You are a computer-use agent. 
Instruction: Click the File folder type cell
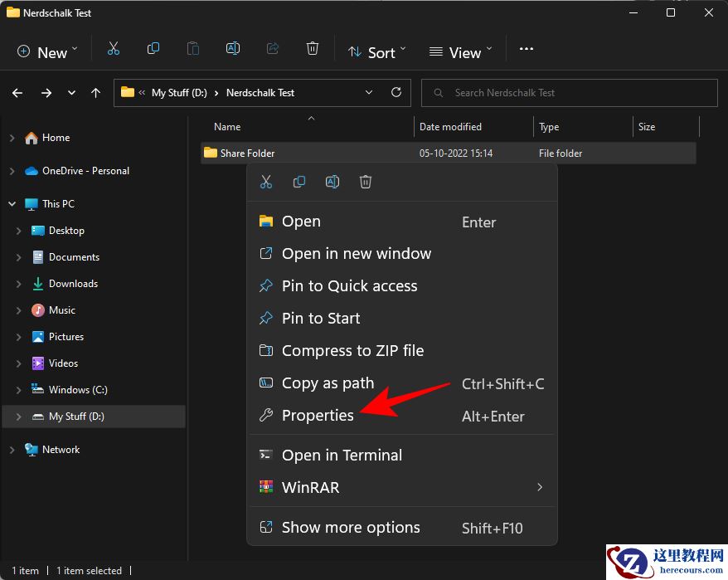pos(561,154)
